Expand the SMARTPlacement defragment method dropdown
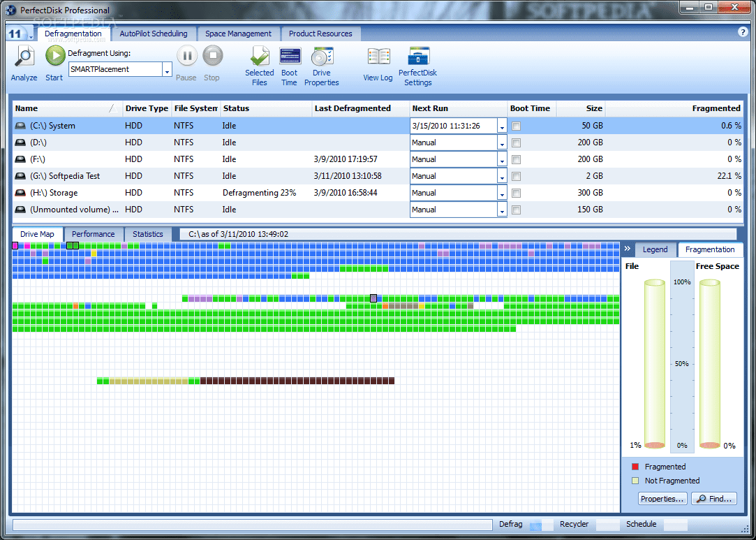756x540 pixels. (x=167, y=69)
